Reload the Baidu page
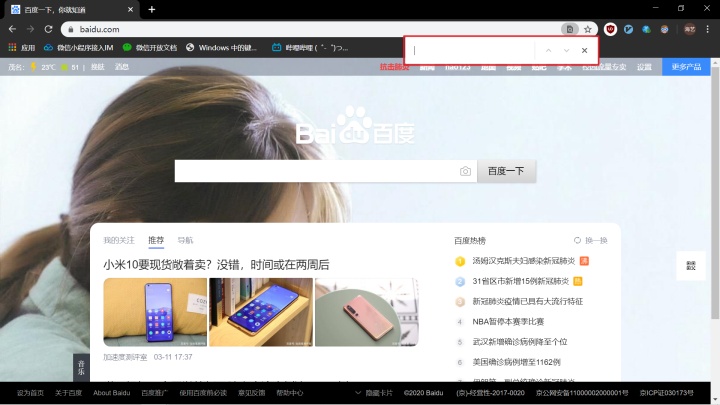The width and height of the screenshot is (720, 405). coord(48,29)
